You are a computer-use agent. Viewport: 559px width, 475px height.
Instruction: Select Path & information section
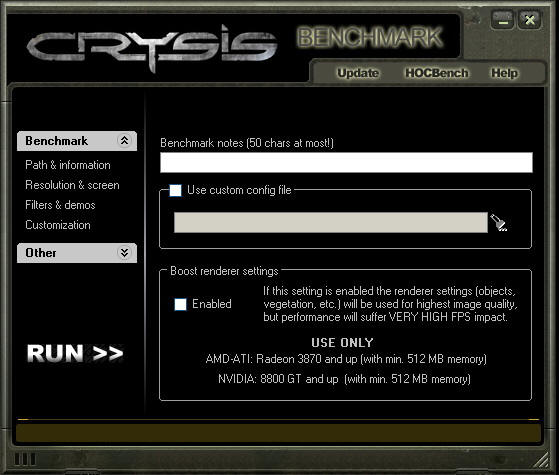[x=68, y=165]
